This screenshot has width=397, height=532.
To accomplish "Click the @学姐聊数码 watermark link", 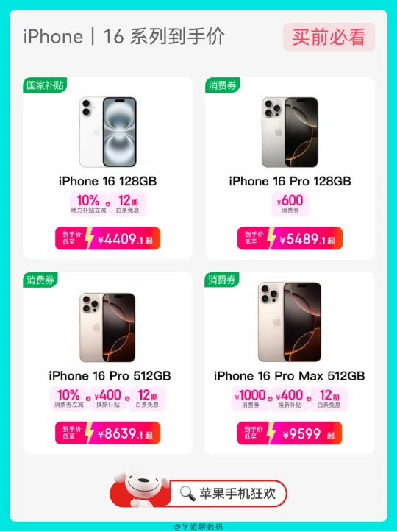I will click(x=198, y=527).
